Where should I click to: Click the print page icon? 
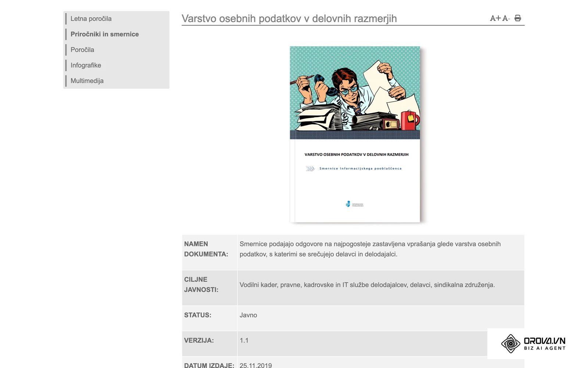point(518,18)
